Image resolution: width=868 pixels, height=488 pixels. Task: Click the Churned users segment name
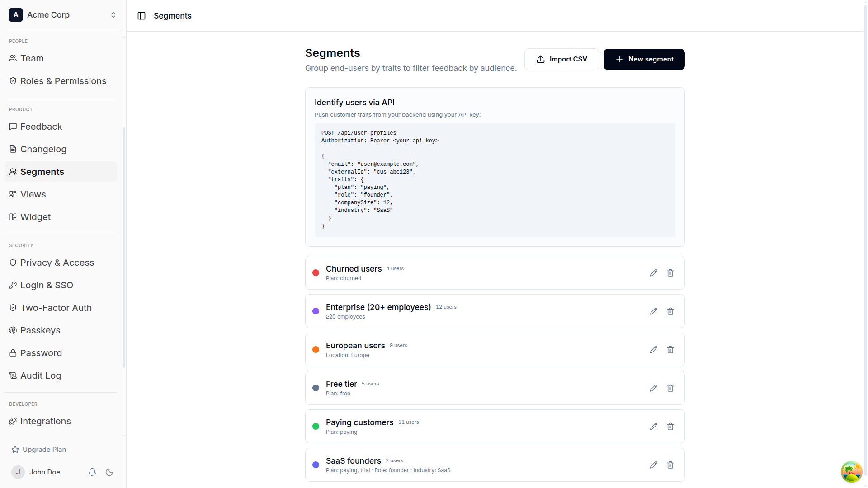coord(354,269)
